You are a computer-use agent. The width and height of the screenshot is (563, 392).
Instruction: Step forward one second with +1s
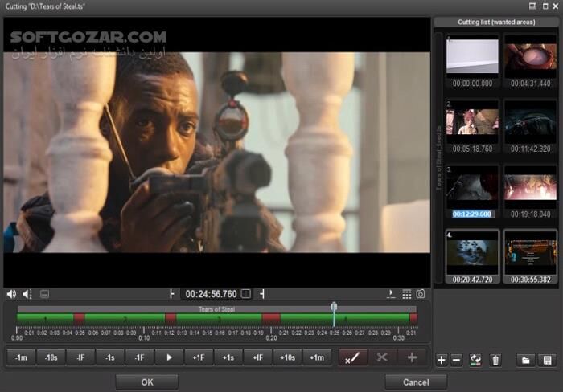pyautogui.click(x=228, y=357)
